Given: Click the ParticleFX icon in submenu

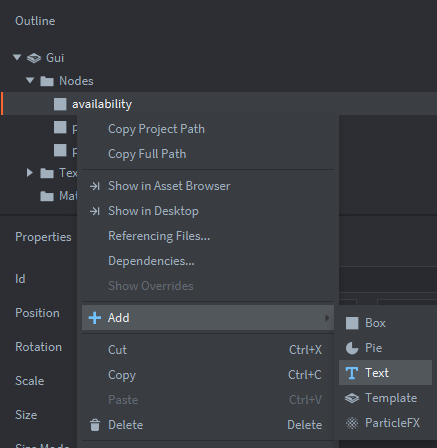Looking at the screenshot, I should (x=352, y=423).
